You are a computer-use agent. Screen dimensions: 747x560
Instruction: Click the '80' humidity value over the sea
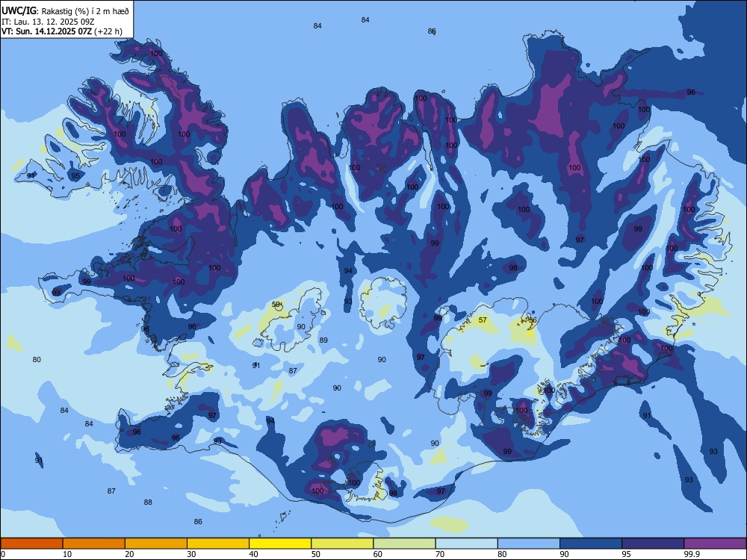(37, 360)
